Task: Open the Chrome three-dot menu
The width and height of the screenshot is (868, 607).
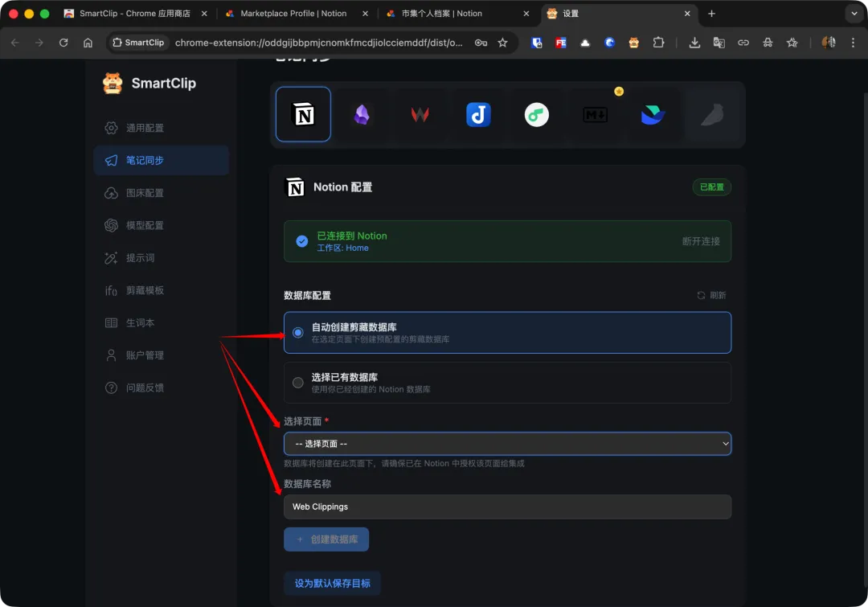Action: tap(853, 43)
